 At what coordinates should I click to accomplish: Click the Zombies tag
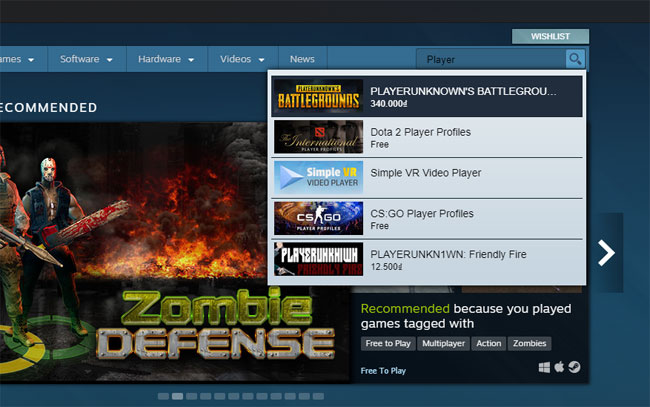(x=529, y=344)
